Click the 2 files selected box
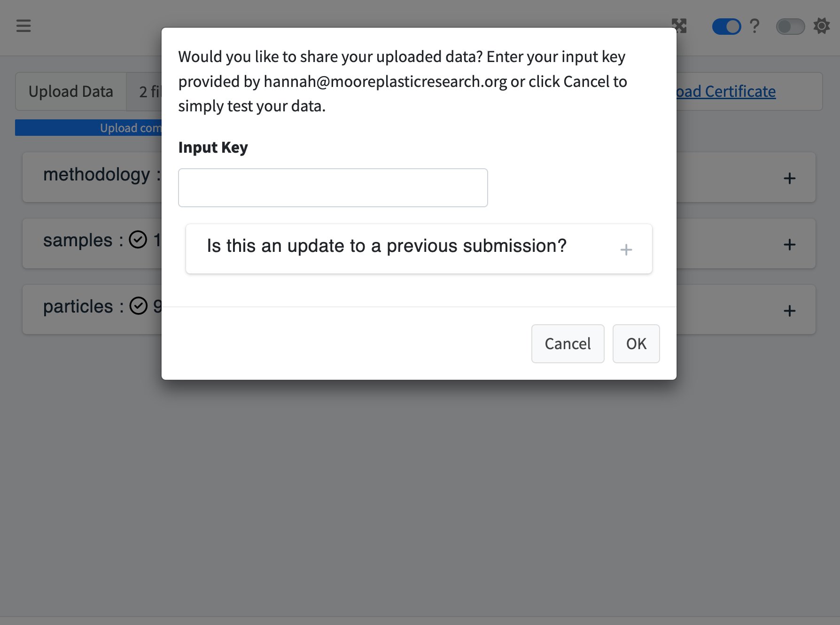840x625 pixels. pyautogui.click(x=148, y=92)
